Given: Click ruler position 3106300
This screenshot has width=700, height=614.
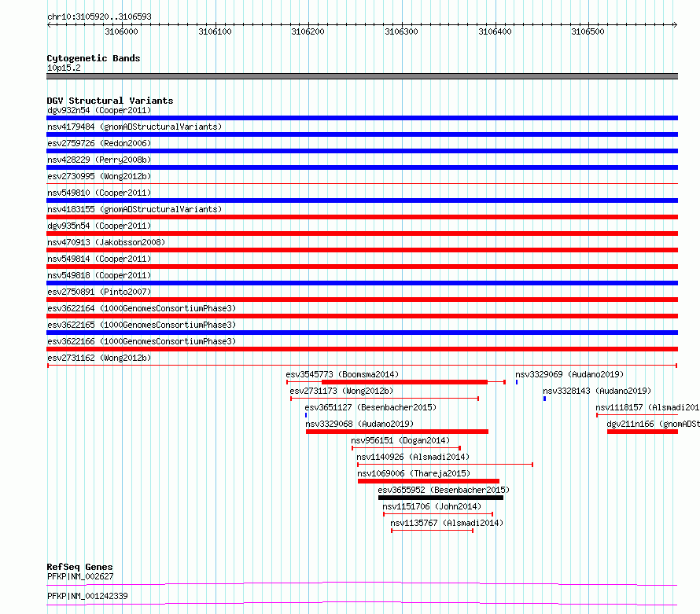Looking at the screenshot, I should coord(402,31).
